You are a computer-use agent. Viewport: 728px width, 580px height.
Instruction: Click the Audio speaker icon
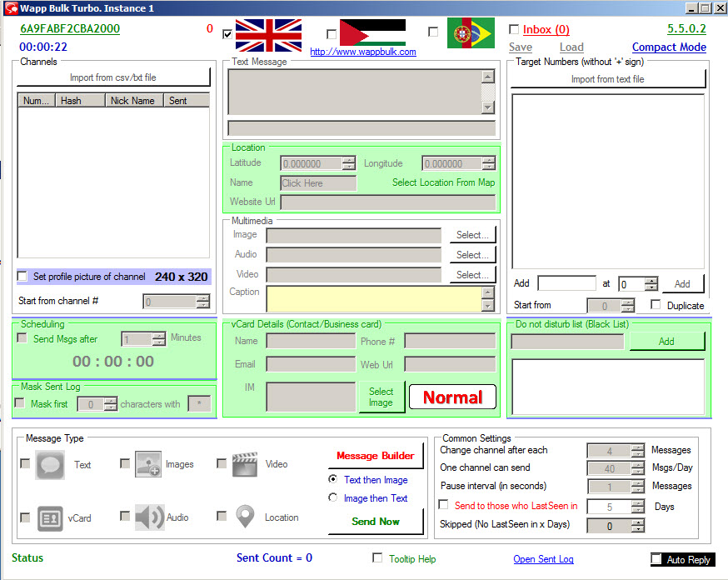coord(149,517)
